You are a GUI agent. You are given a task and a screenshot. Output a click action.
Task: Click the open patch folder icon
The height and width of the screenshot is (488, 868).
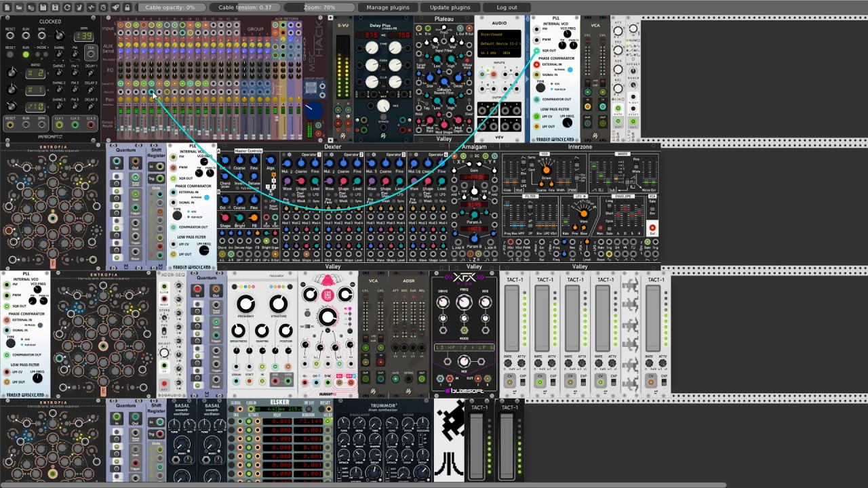click(20, 7)
